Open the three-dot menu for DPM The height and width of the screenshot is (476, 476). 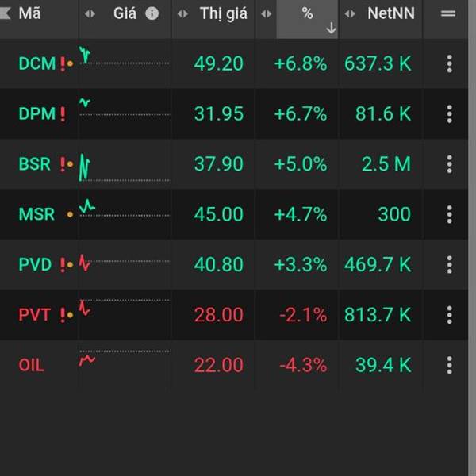click(449, 113)
